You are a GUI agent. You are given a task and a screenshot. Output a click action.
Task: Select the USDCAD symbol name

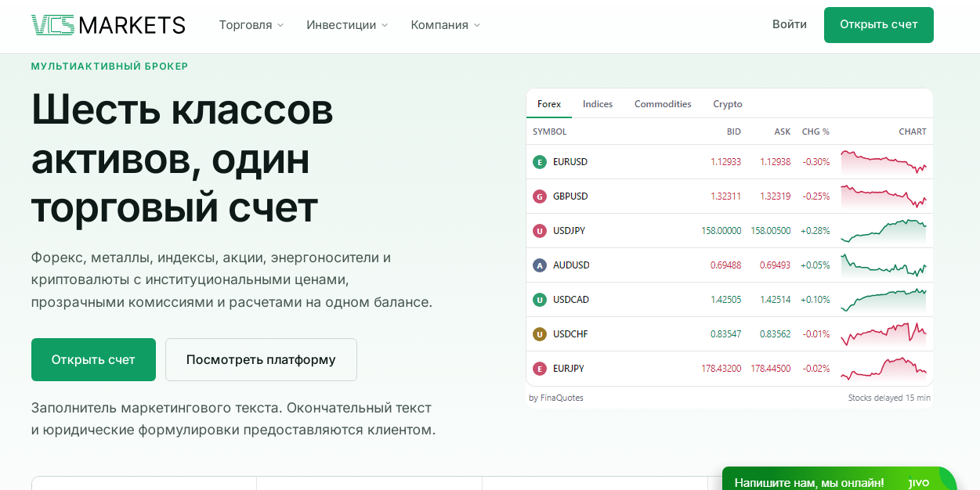[571, 300]
